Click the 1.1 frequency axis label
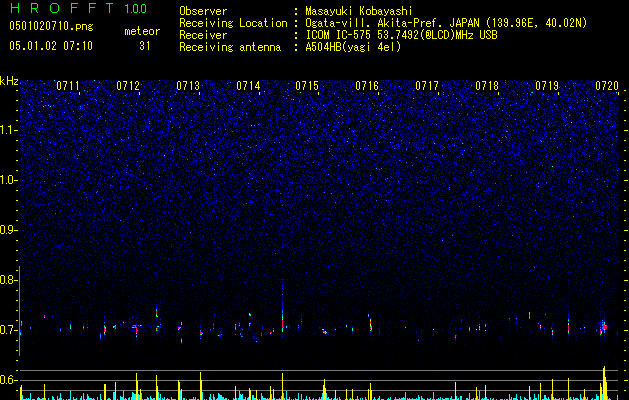The image size is (629, 400). [x=9, y=130]
